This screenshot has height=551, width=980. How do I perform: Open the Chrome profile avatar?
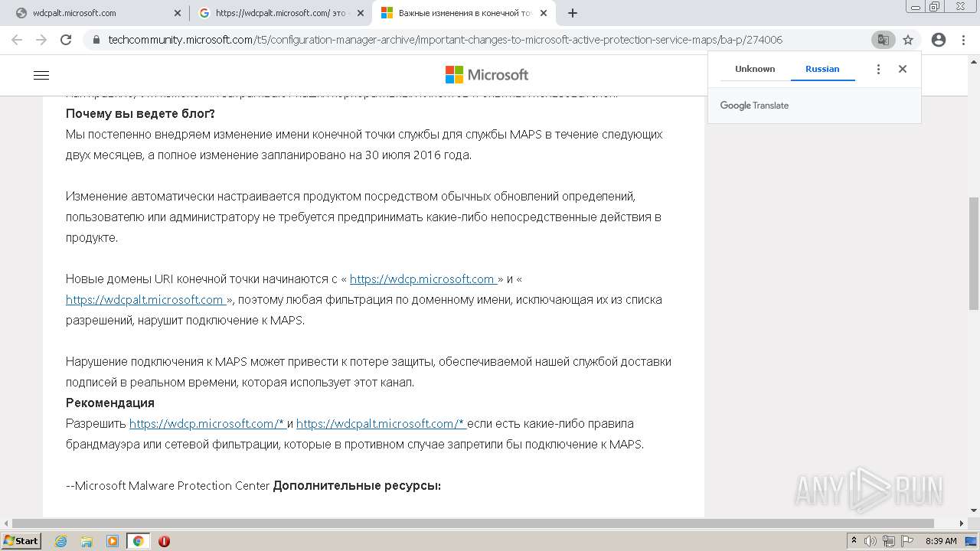click(939, 40)
